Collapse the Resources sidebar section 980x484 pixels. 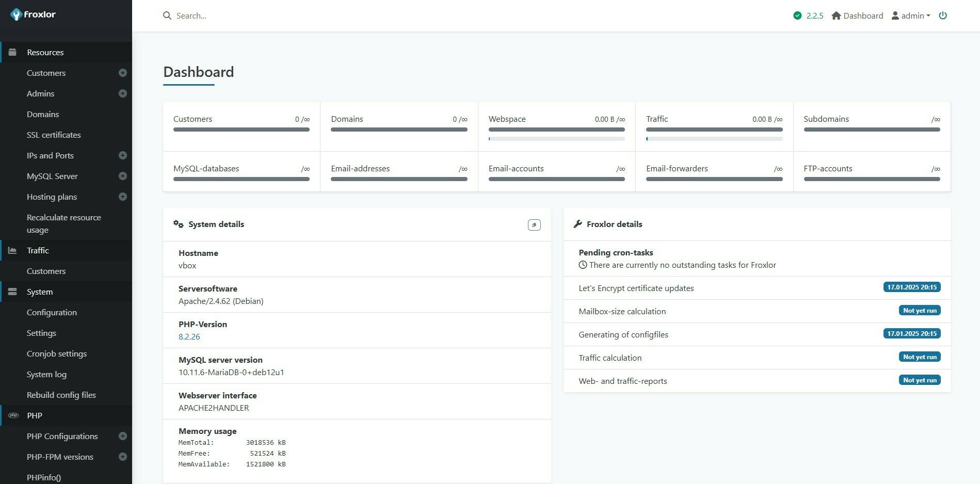tap(66, 52)
